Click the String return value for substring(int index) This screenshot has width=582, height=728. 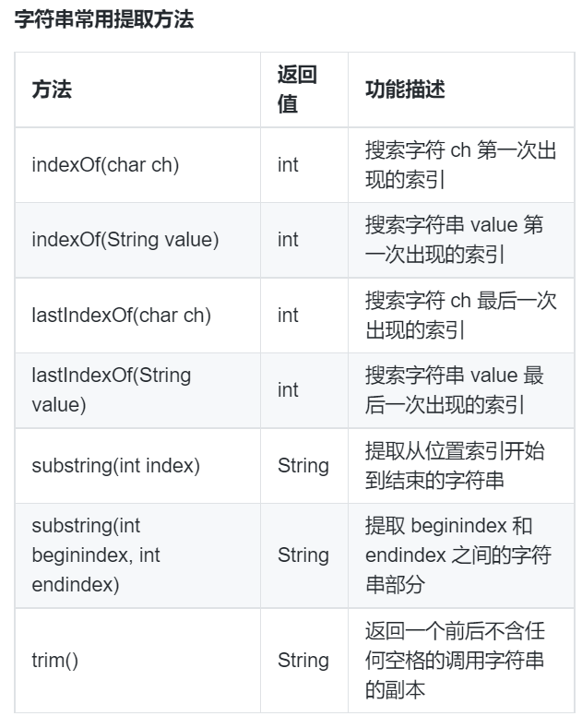point(303,466)
